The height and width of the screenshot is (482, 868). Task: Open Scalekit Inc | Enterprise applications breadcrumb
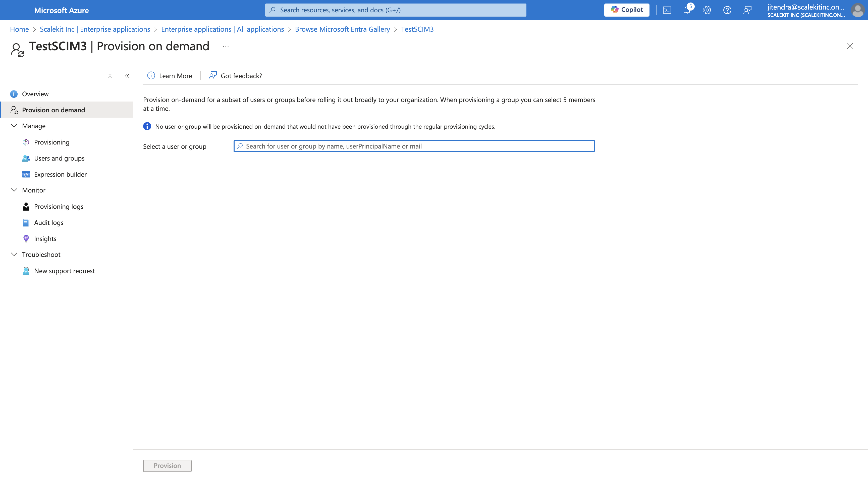pos(95,29)
